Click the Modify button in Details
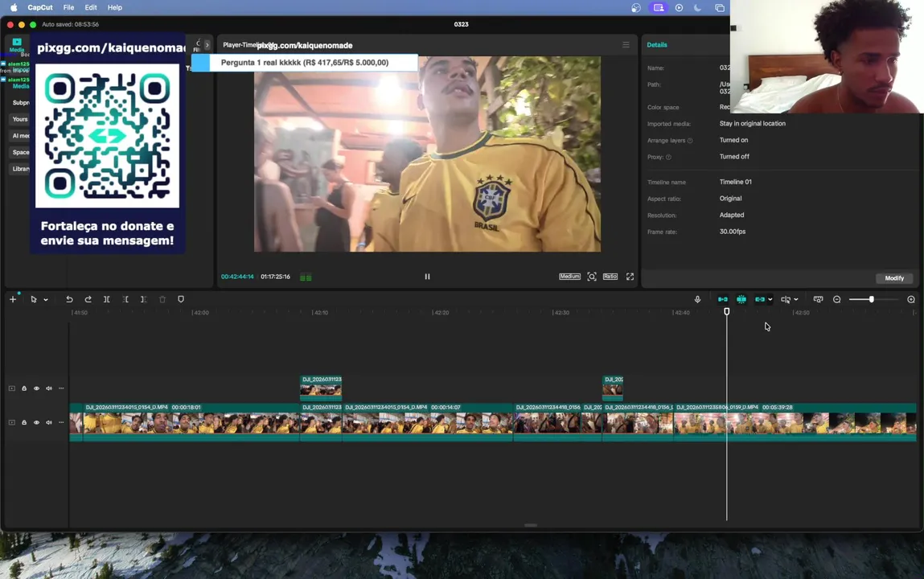The width and height of the screenshot is (924, 579). [894, 278]
